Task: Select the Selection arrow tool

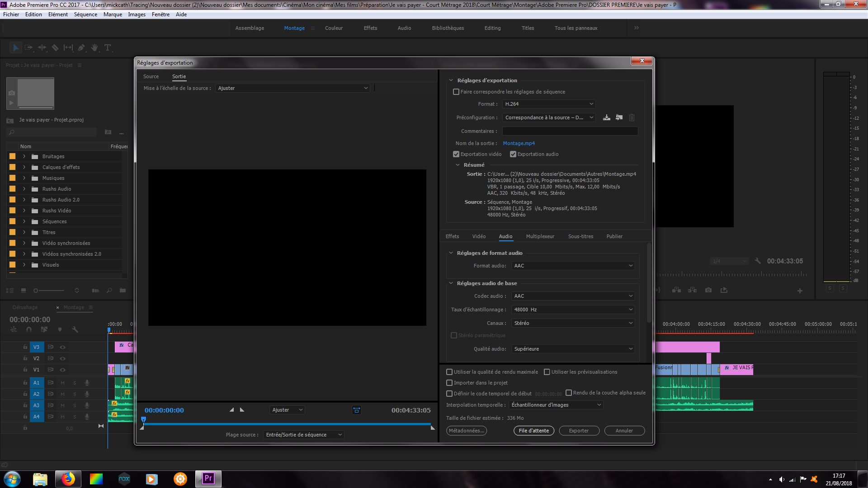Action: pos(15,47)
